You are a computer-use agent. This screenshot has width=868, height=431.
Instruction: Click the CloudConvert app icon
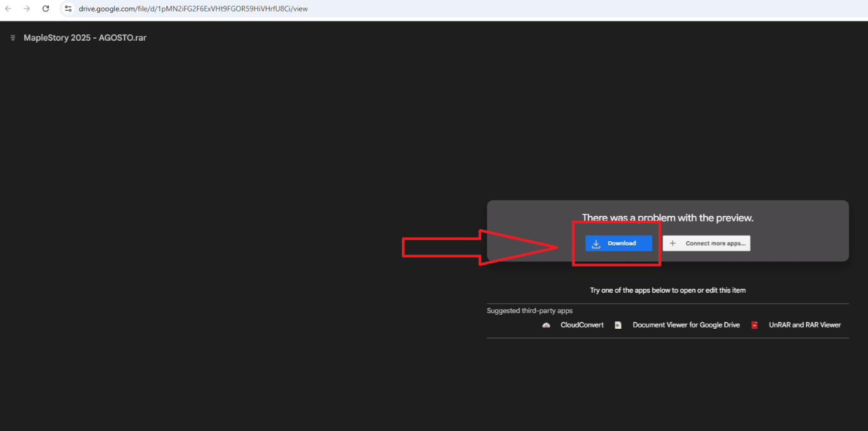(546, 325)
